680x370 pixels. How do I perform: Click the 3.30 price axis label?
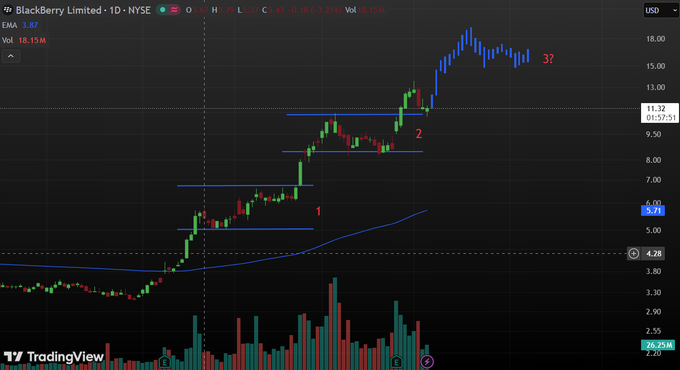tap(654, 292)
